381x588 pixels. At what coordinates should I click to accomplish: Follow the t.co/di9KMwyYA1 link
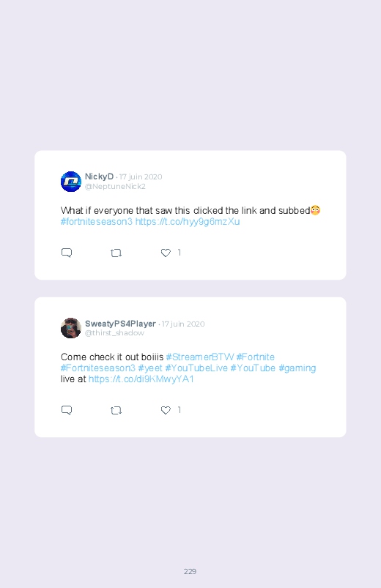click(141, 379)
